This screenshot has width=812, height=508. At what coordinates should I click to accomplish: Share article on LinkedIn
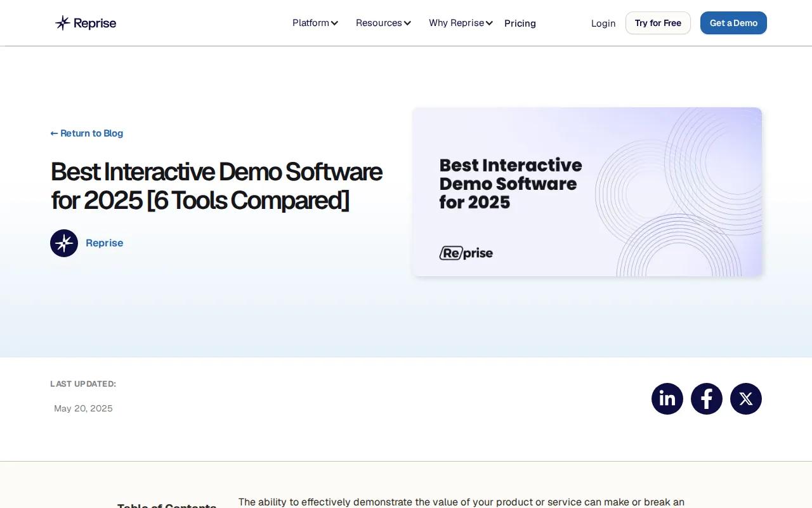click(x=667, y=399)
